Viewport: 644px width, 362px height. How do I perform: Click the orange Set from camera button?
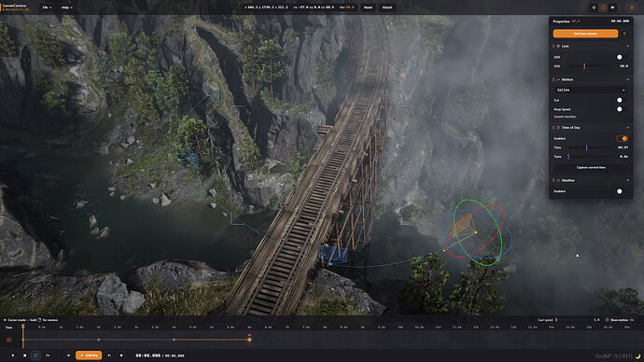click(585, 34)
